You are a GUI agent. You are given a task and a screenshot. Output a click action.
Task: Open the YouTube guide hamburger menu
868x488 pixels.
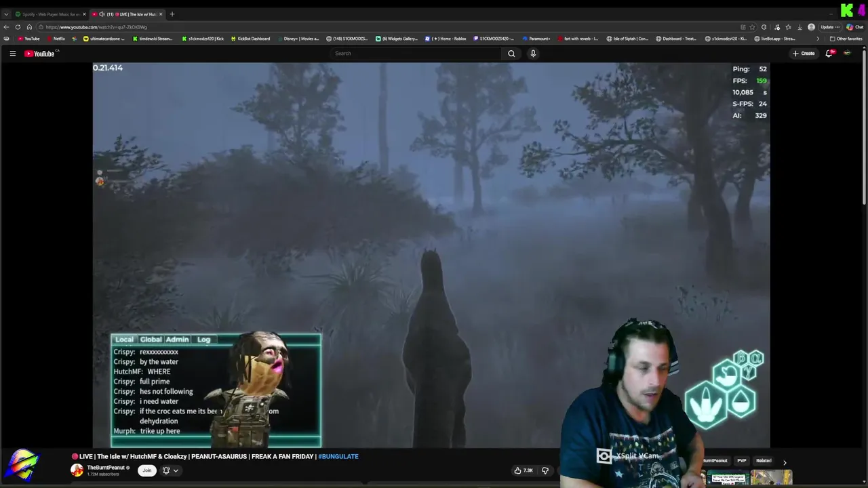[x=12, y=54]
